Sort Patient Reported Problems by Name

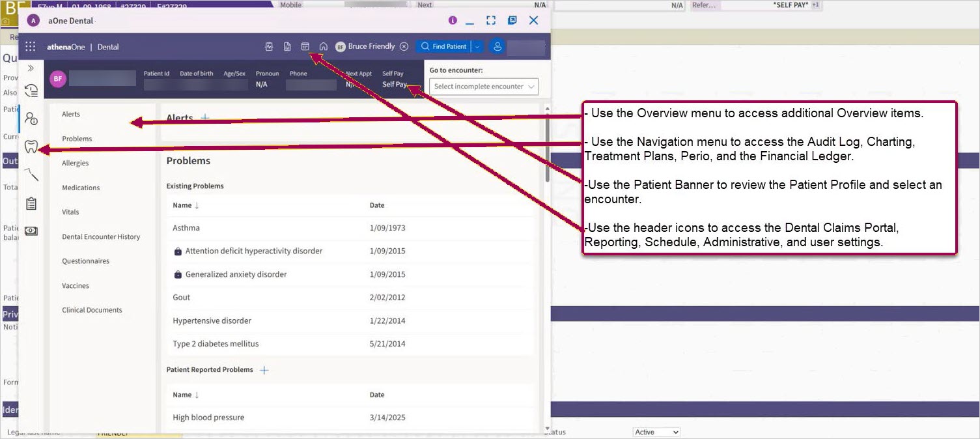click(x=197, y=395)
